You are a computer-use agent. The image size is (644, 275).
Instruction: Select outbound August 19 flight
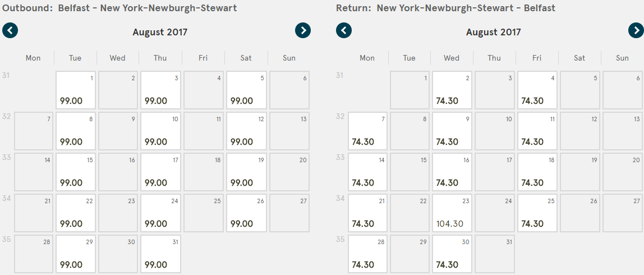246,172
